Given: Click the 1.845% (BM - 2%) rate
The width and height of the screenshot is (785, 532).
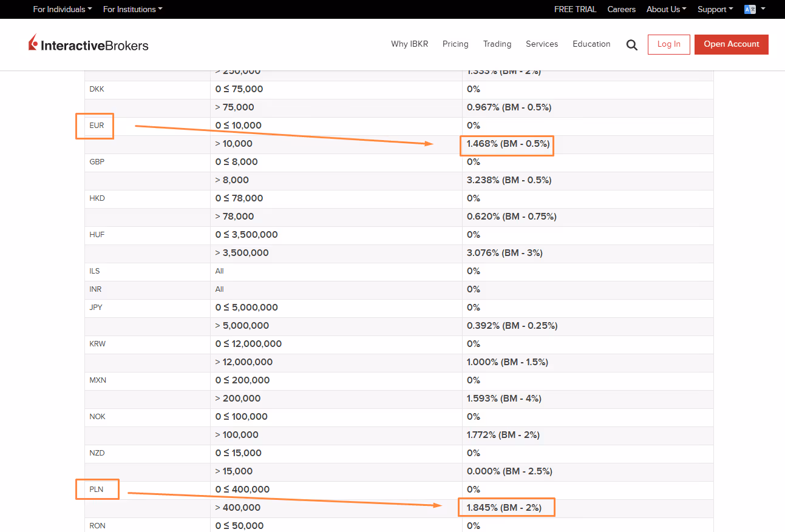Looking at the screenshot, I should pos(504,508).
